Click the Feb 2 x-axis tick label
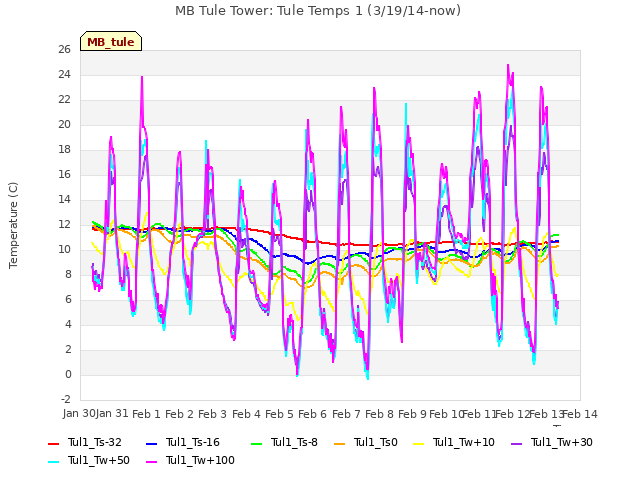Image resolution: width=640 pixels, height=480 pixels. coord(179,414)
